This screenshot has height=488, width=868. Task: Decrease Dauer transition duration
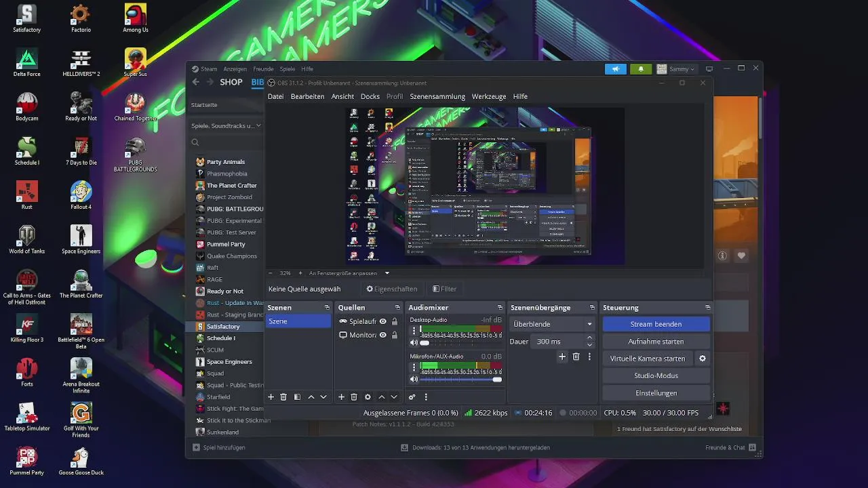pos(589,345)
